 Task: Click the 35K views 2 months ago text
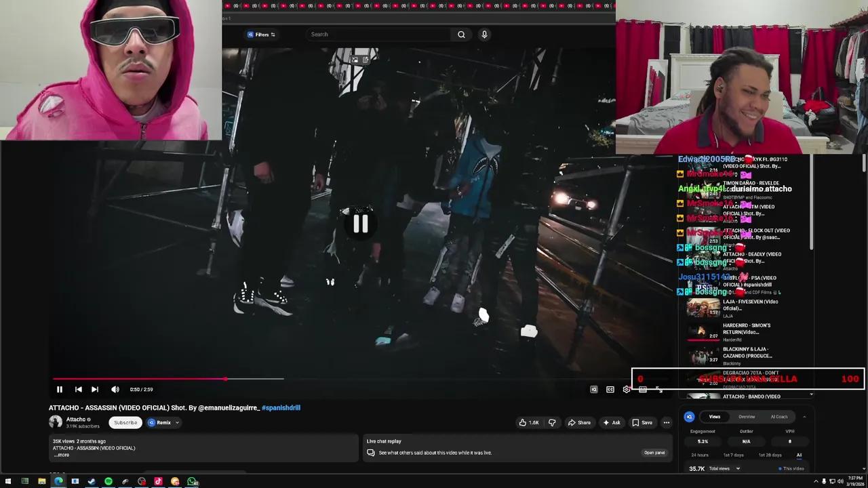pyautogui.click(x=79, y=441)
